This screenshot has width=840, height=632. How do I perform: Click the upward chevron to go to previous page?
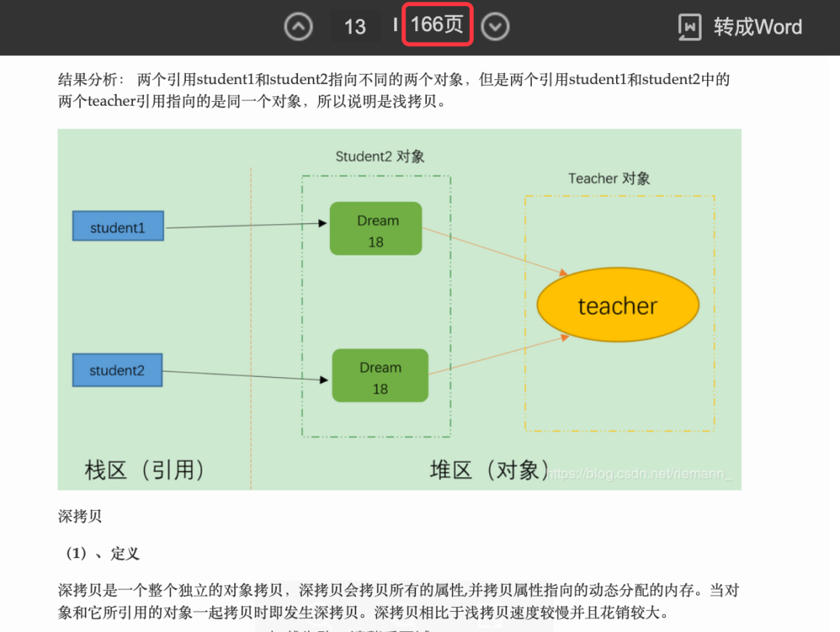[298, 26]
